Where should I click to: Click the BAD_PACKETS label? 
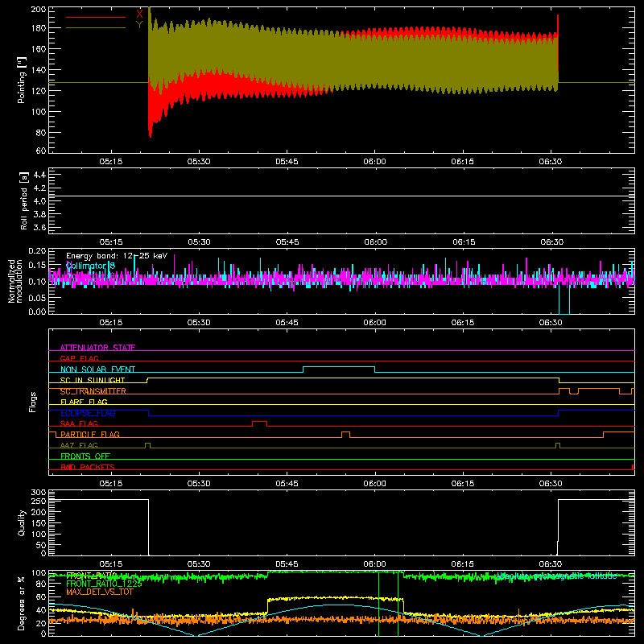pos(88,467)
